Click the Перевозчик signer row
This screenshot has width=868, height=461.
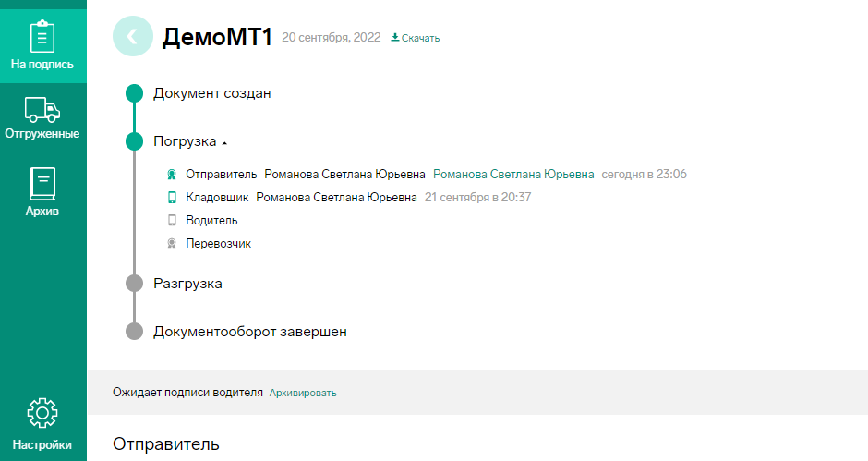[210, 243]
